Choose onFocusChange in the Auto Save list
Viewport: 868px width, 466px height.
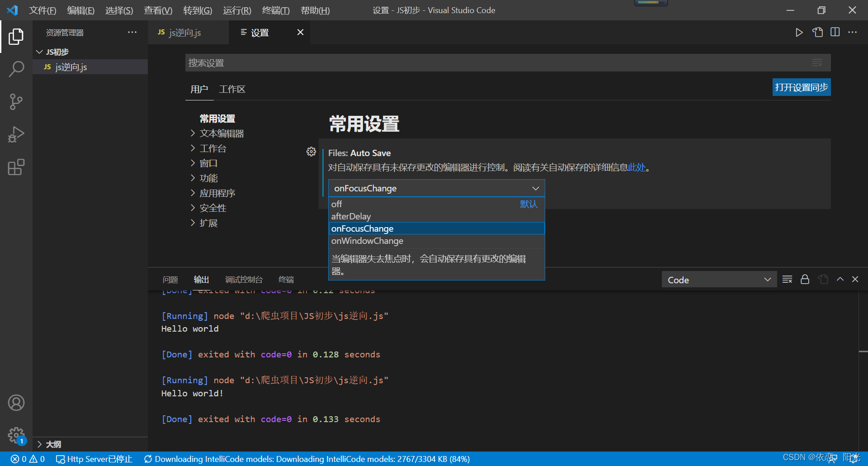(x=436, y=228)
